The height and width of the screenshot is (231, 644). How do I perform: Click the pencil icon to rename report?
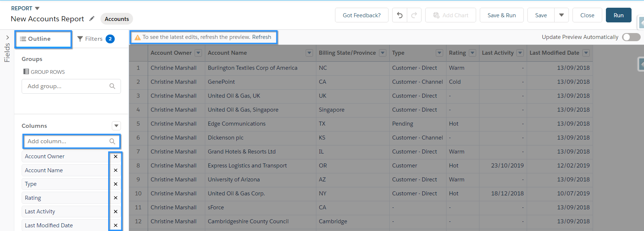pos(92,18)
